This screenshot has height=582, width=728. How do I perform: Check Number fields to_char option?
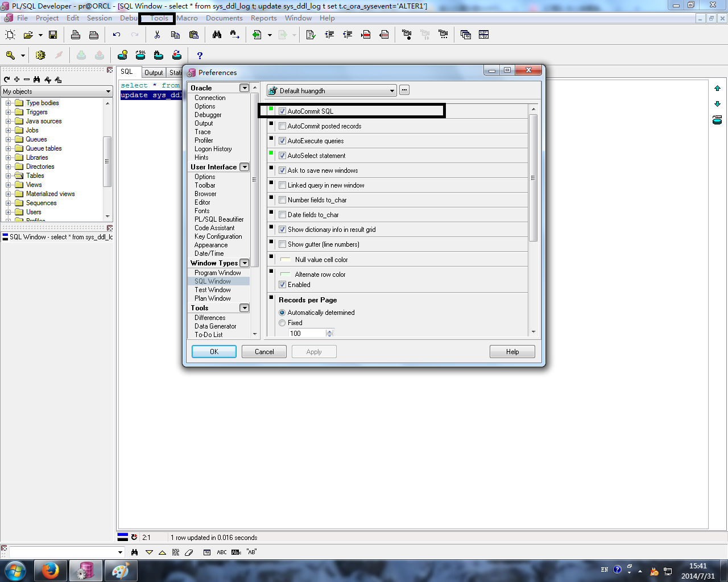pos(282,200)
